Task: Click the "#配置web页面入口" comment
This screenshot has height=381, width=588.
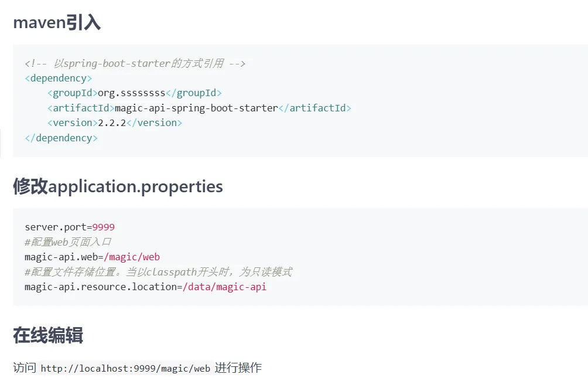Action: [68, 242]
